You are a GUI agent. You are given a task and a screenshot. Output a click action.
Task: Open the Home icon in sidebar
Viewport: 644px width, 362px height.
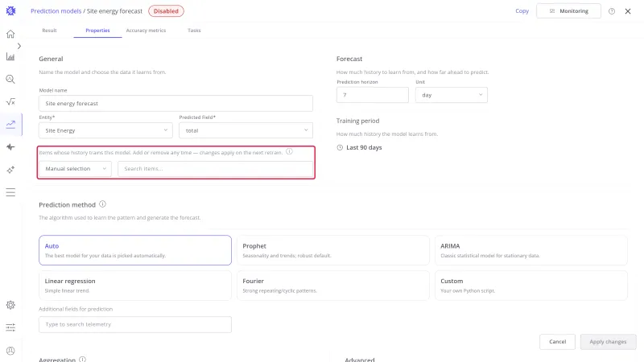(10, 34)
